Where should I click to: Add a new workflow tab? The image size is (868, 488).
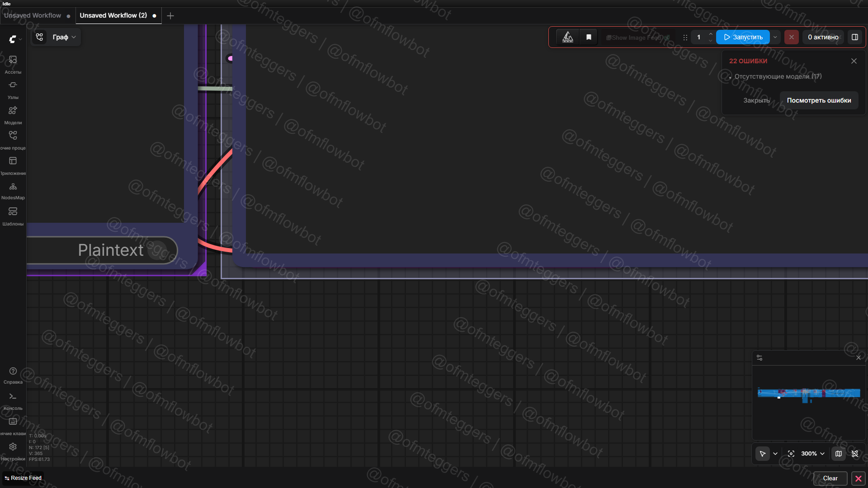point(170,16)
